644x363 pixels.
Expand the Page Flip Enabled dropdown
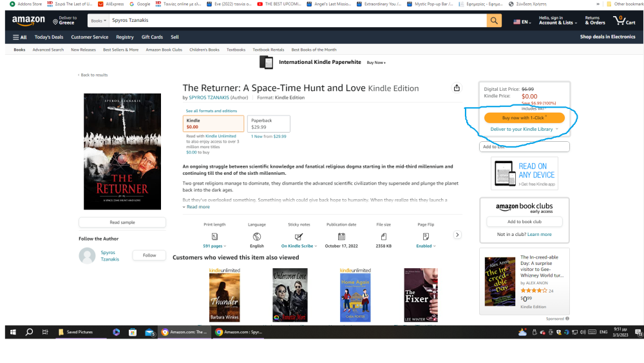tap(426, 246)
